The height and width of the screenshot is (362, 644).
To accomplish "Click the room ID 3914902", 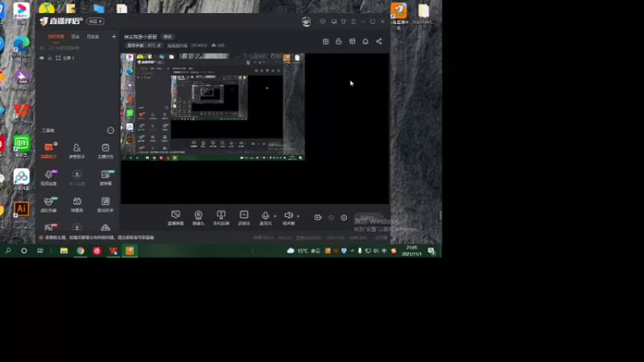I will coord(199,46).
